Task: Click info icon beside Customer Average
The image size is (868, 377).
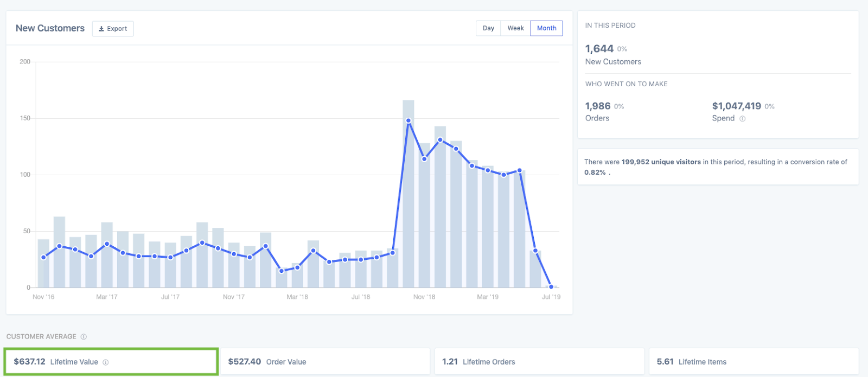Action: pos(84,337)
